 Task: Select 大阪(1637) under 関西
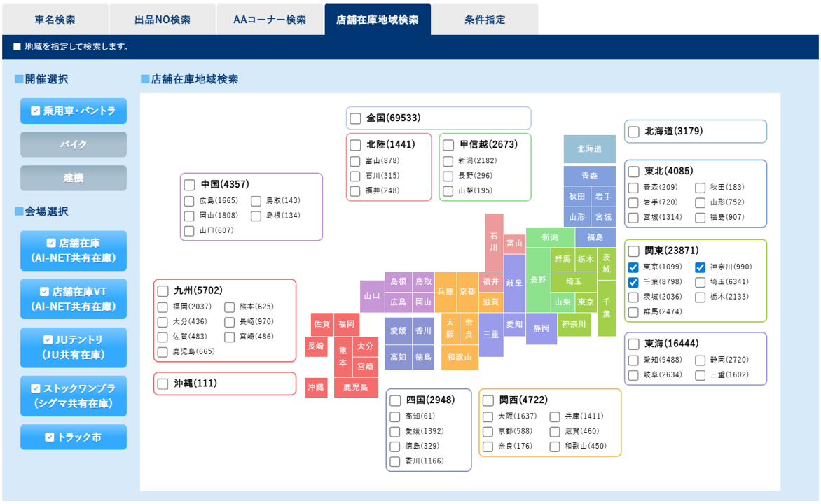point(487,416)
